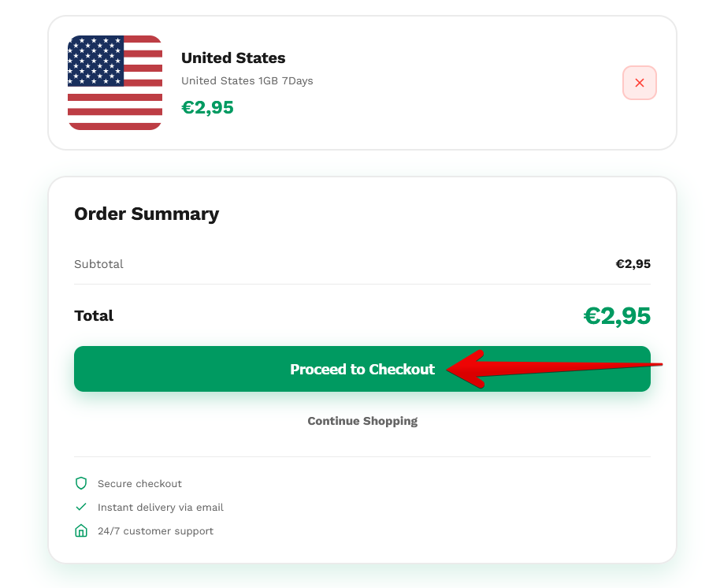
Task: Click the Subtotal label
Action: tap(98, 264)
